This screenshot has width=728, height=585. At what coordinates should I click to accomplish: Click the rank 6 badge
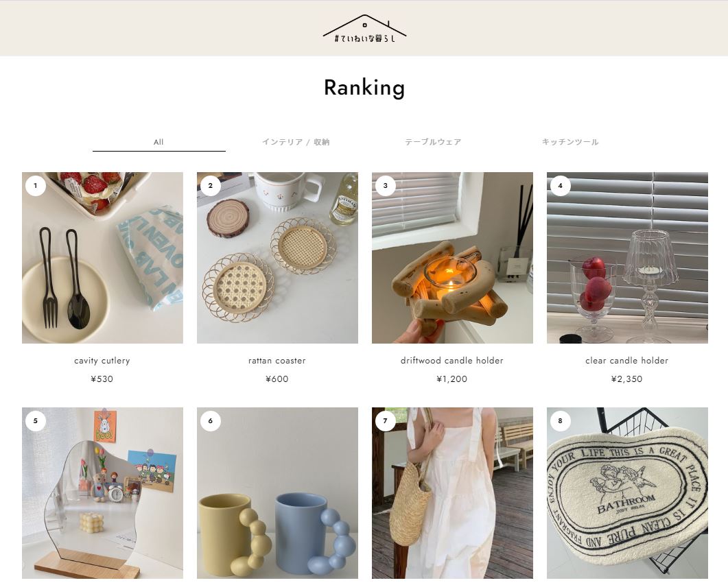[x=211, y=421]
